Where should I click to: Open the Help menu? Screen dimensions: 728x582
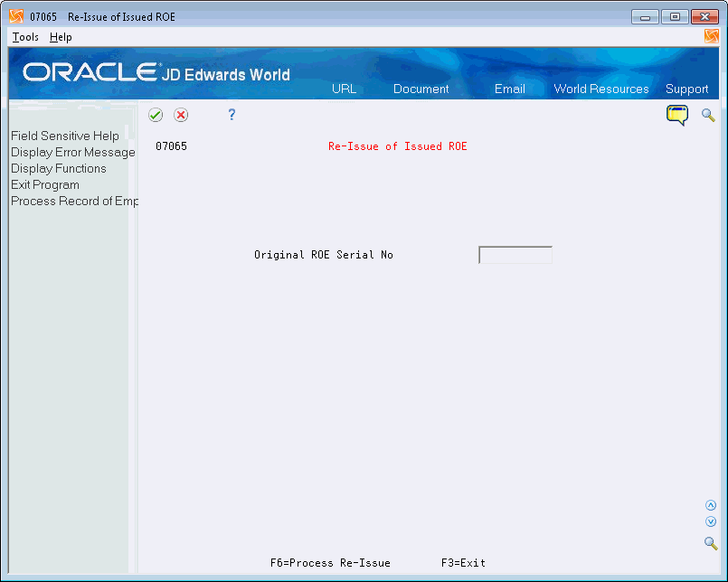click(61, 37)
